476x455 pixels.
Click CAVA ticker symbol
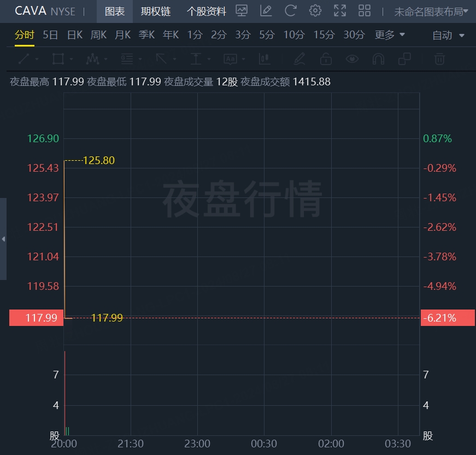coord(31,11)
